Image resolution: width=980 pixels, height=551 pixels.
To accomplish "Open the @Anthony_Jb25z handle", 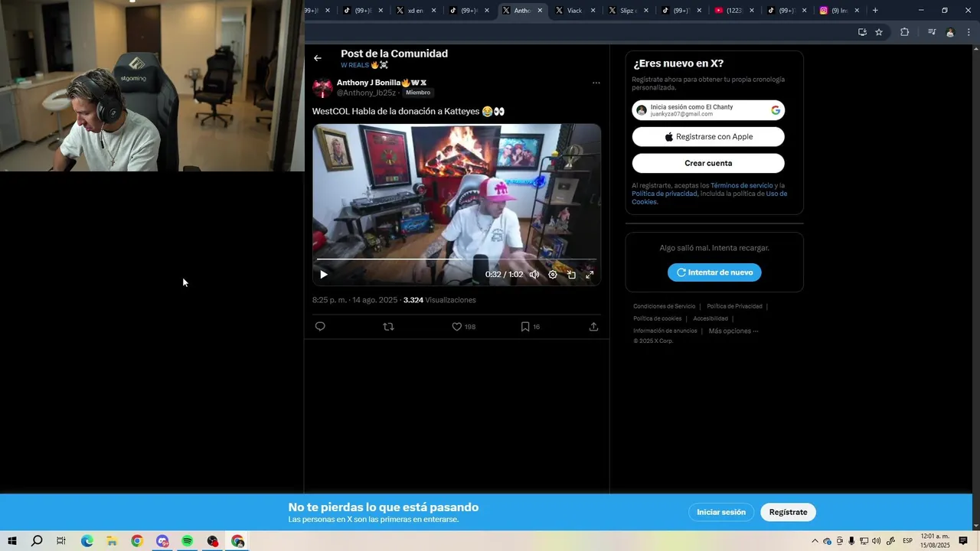I will coord(366,93).
